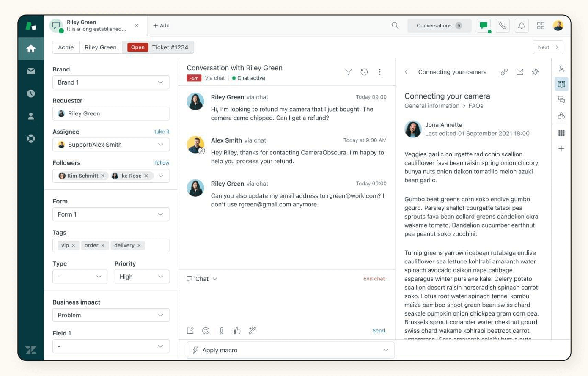Attach a file with paperclip icon
Image resolution: width=588 pixels, height=376 pixels.
pyautogui.click(x=221, y=331)
